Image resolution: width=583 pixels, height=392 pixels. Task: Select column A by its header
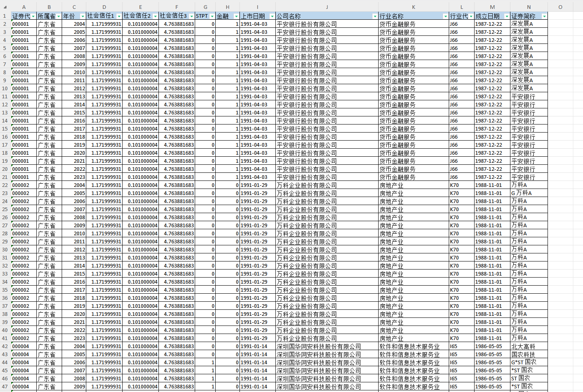click(24, 7)
